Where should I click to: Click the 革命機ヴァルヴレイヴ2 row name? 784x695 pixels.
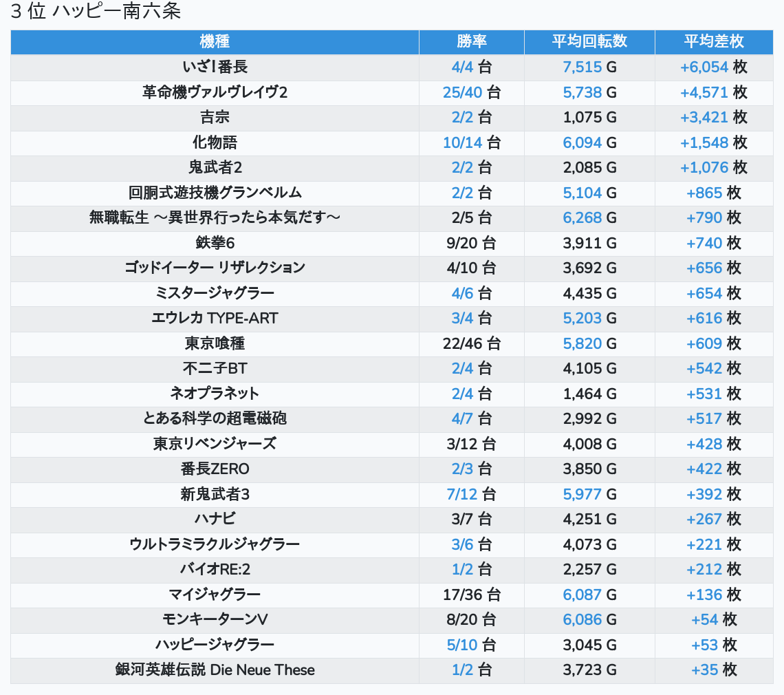point(215,92)
